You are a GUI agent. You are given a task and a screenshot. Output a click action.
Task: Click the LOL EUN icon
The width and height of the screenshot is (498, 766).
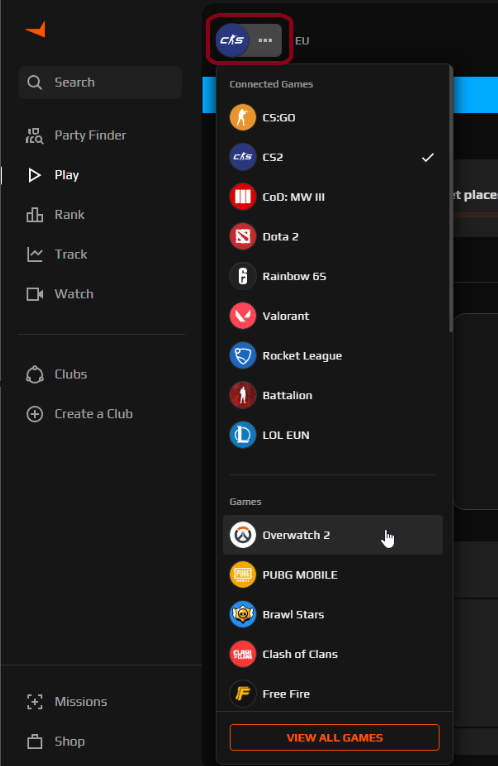point(242,435)
